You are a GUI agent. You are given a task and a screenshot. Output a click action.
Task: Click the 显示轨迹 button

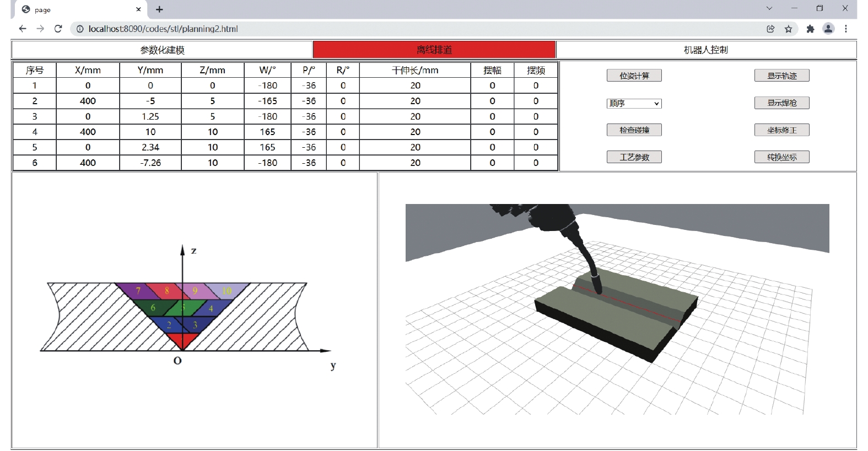[781, 76]
